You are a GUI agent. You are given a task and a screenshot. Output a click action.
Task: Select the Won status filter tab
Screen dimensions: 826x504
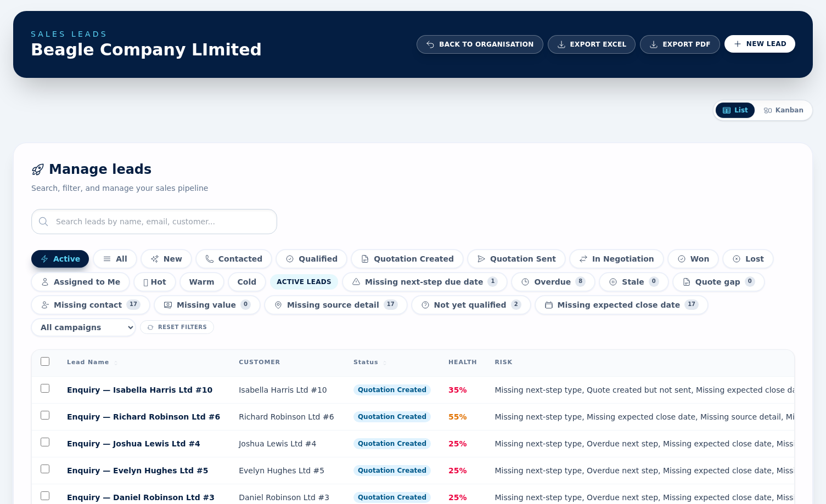(x=693, y=259)
